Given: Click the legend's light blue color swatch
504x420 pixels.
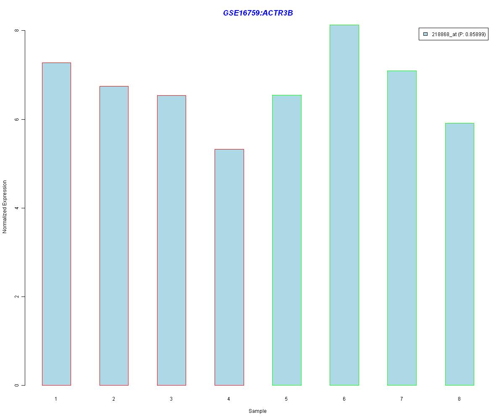Looking at the screenshot, I should (425, 34).
